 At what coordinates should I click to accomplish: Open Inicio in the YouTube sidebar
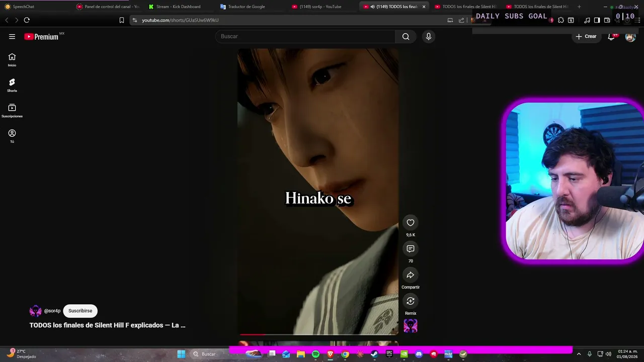coord(12,60)
